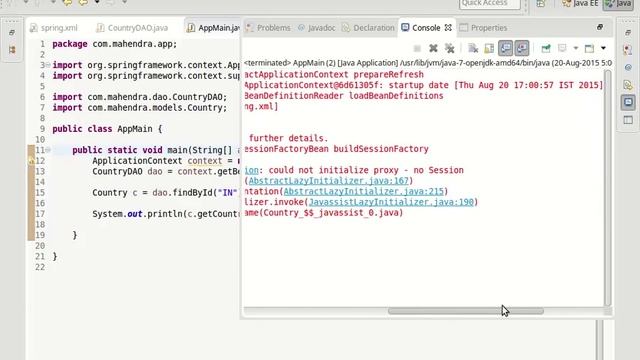Open AbstractLazyInitializer.java:167 stack trace link
The height and width of the screenshot is (360, 640).
click(329, 181)
